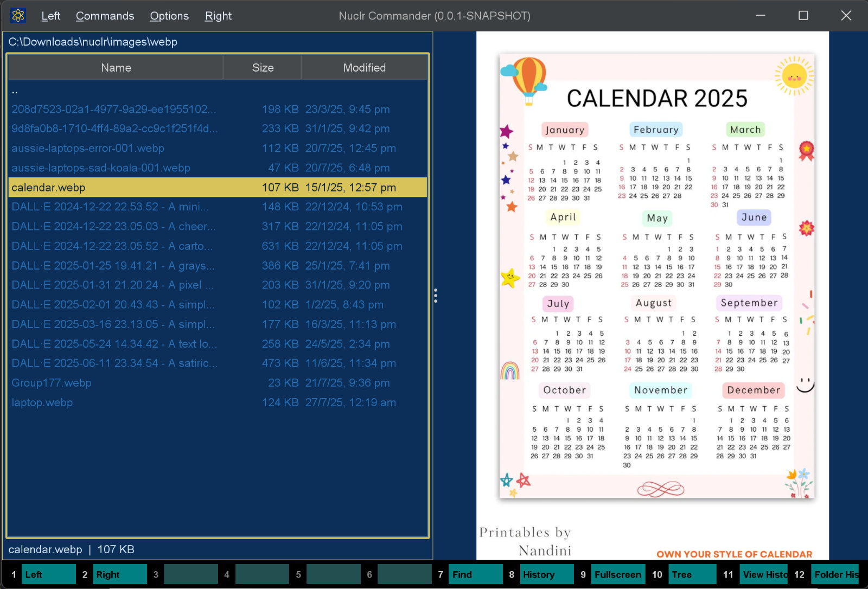Image resolution: width=868 pixels, height=589 pixels.
Task: Maximize the Nuclr Commander window
Action: tap(803, 16)
